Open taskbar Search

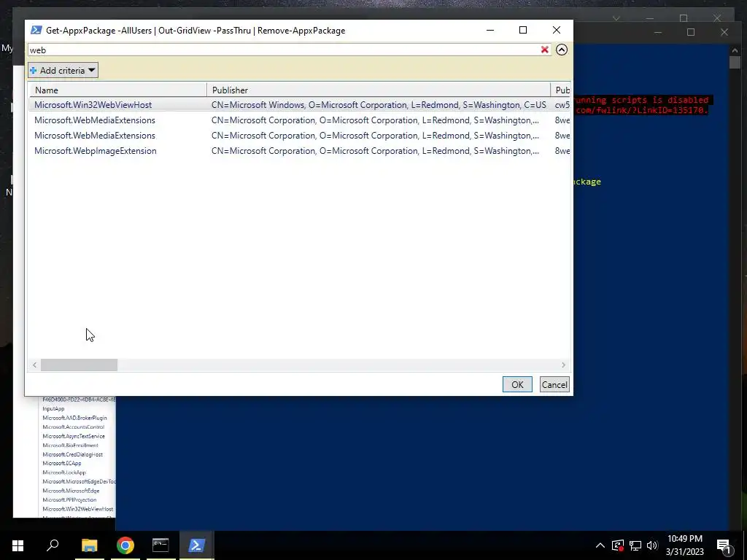53,545
